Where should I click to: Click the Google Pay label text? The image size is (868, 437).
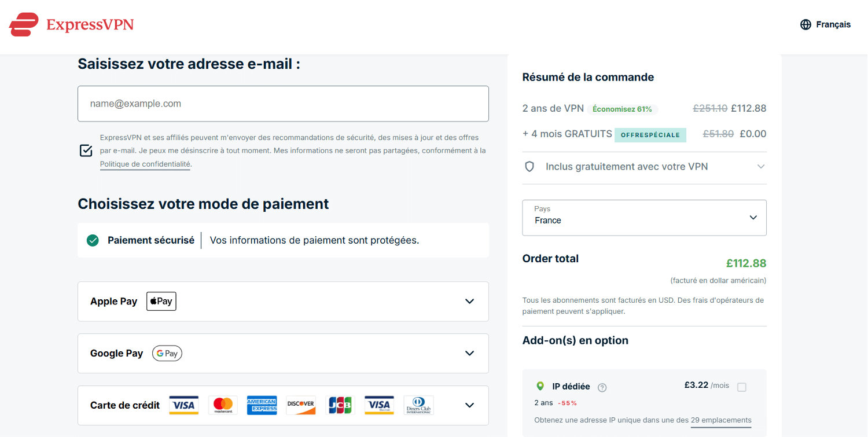(116, 353)
